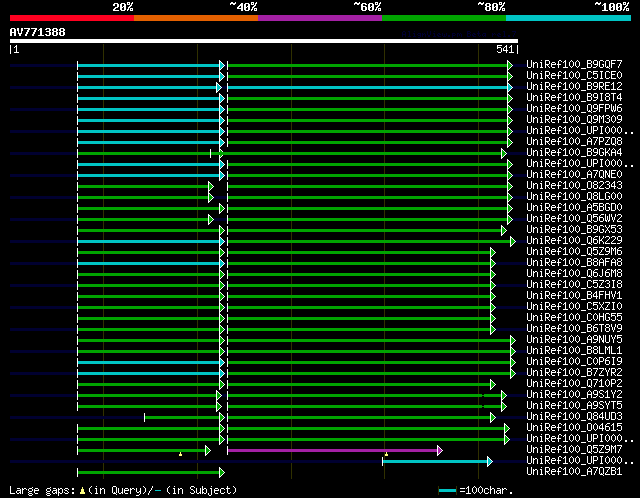This screenshot has height=498, width=640.
Task: Select the UniRef100_C5ICE0 hit label
Action: coord(574,76)
